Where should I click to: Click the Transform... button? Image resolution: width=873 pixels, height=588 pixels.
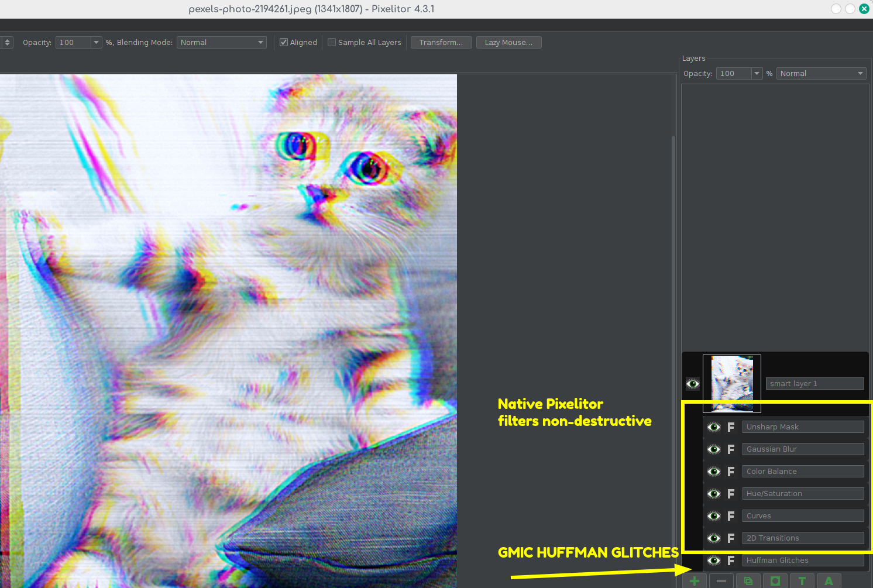(x=441, y=43)
